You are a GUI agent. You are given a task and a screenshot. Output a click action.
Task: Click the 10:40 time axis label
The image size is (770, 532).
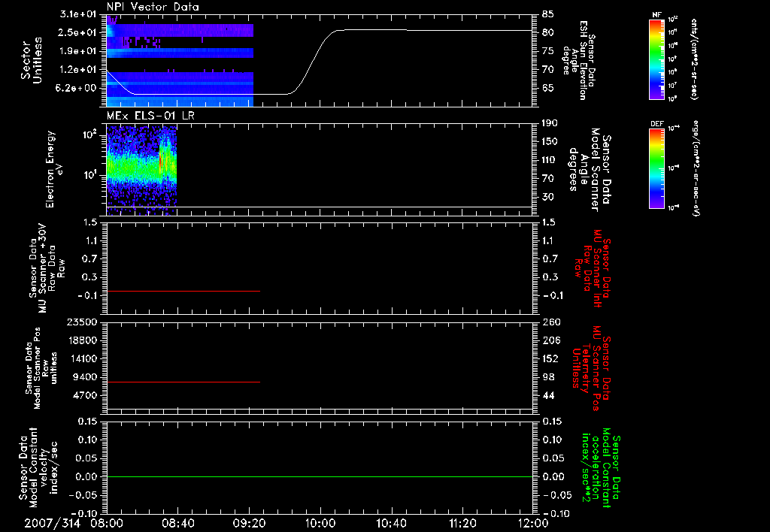391,523
